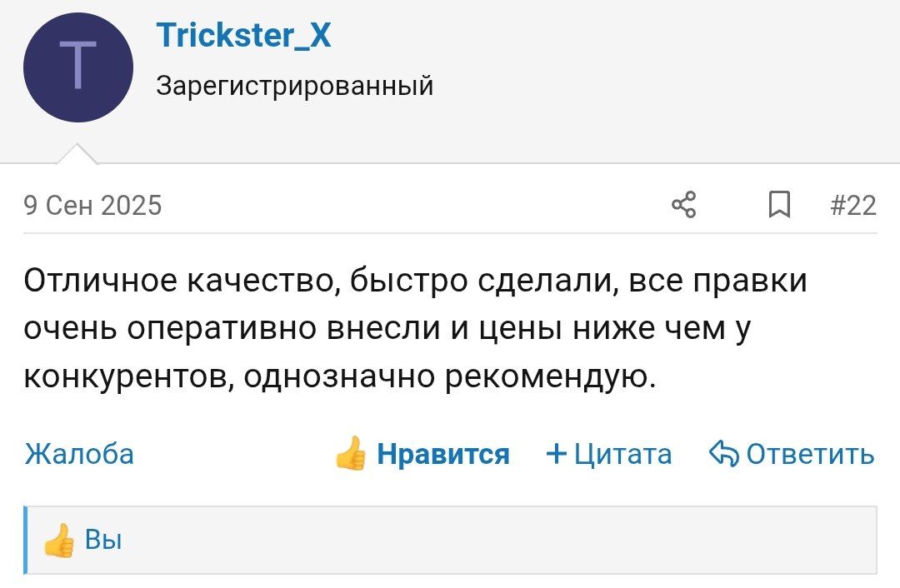
Task: Click the words однозначно рекомендую in the message
Action: 450,378
